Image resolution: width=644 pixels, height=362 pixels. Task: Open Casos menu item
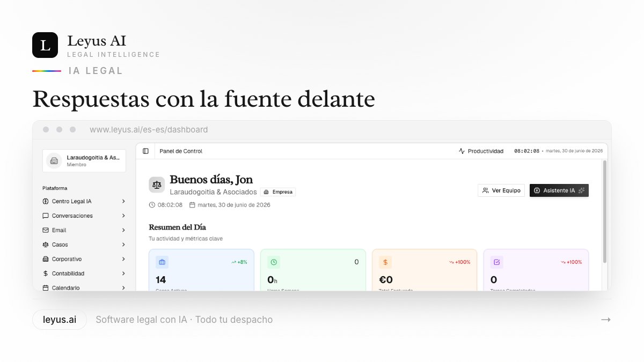(84, 245)
